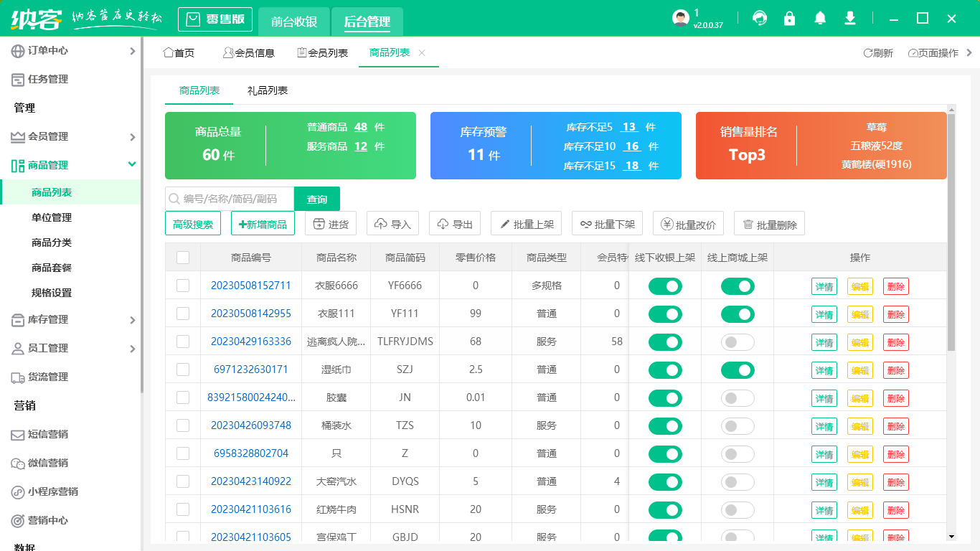Open the notification bell icon
980x551 pixels.
819,18
